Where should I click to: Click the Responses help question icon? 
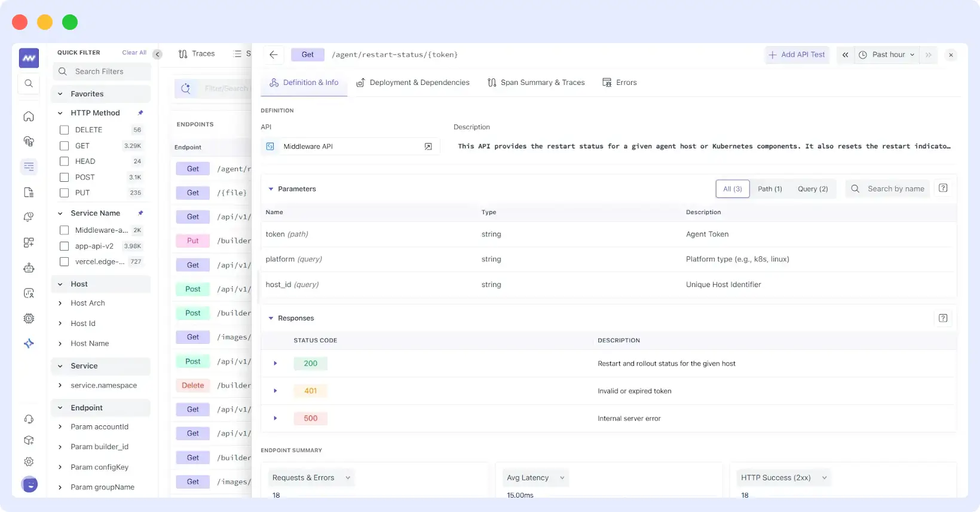tap(943, 318)
